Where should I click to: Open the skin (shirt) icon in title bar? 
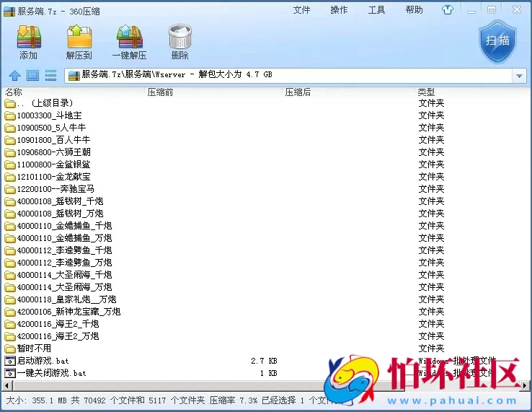click(448, 10)
